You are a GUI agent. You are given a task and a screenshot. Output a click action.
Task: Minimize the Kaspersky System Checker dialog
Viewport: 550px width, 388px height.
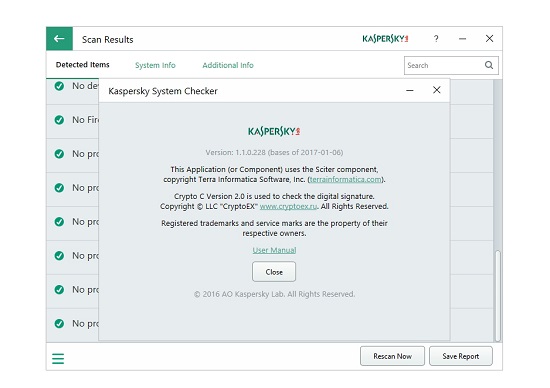click(410, 91)
